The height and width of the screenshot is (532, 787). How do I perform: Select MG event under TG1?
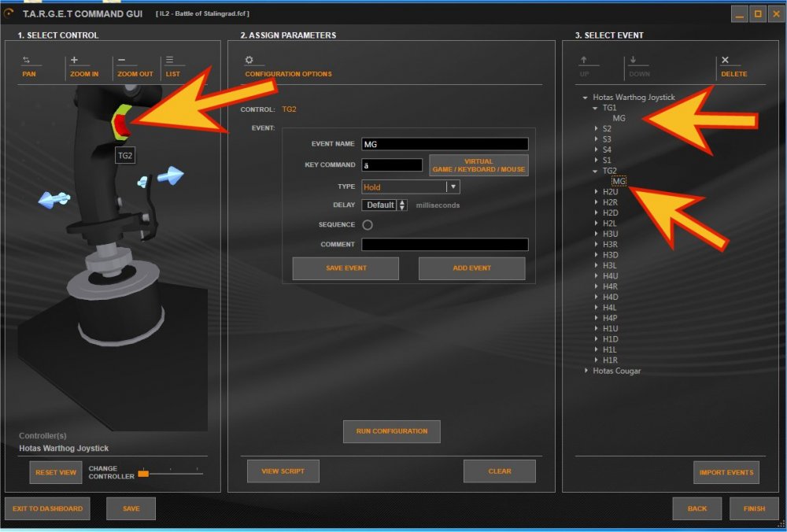tap(619, 119)
